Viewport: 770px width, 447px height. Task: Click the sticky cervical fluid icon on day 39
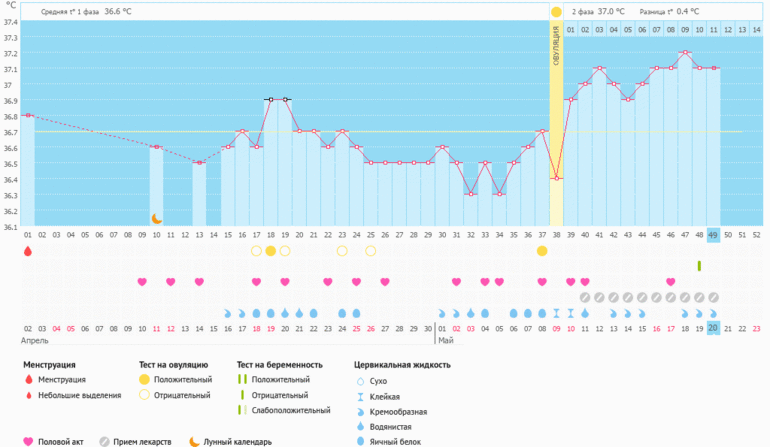click(571, 313)
